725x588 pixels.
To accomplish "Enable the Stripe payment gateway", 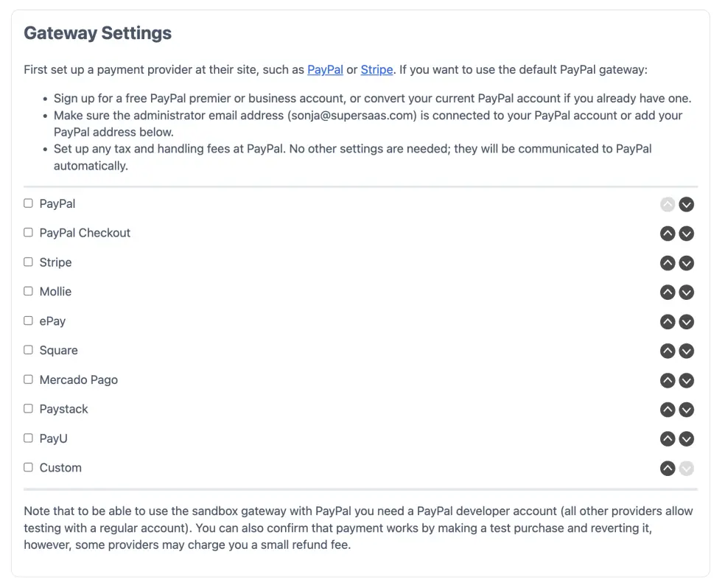I will 28,262.
